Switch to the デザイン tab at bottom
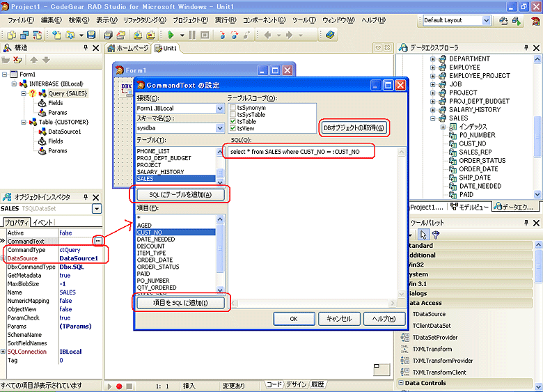Image resolution: width=543 pixels, height=392 pixels. click(x=296, y=384)
